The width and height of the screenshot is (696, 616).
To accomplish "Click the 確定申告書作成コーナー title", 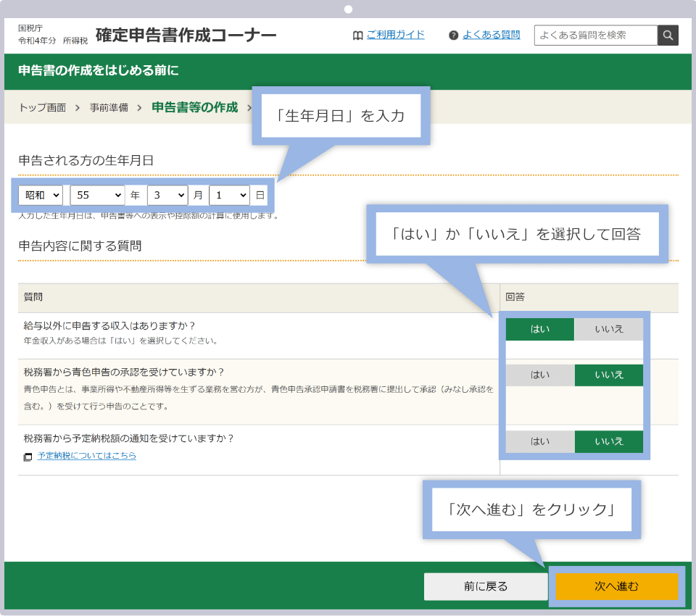I will [186, 35].
